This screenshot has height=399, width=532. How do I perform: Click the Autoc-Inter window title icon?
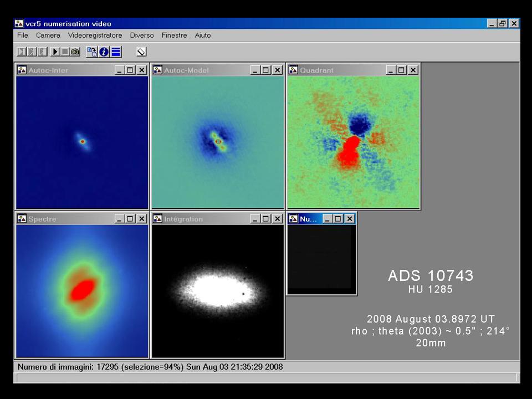(x=22, y=70)
